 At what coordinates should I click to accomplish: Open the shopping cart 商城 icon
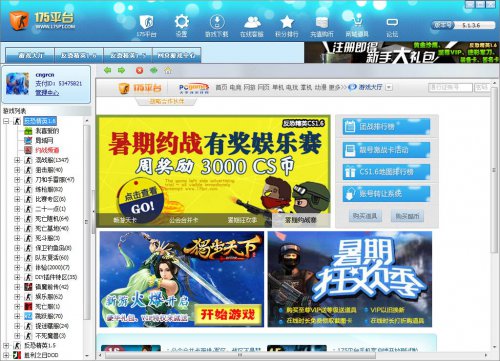357,21
